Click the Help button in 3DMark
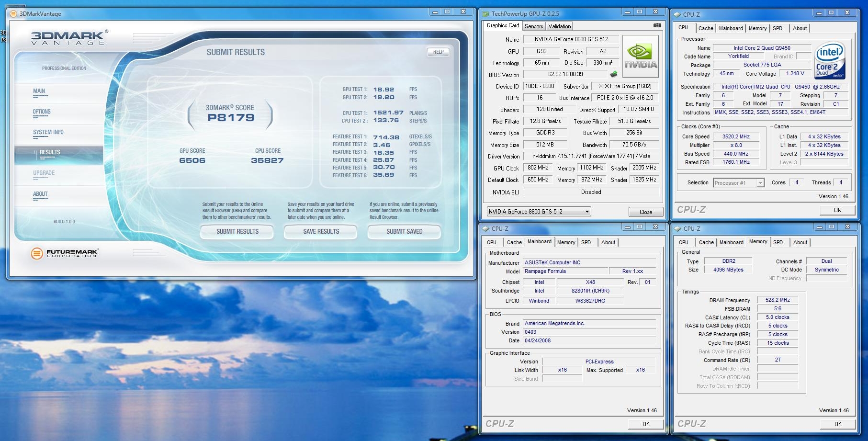This screenshot has height=441, width=868. [x=438, y=52]
